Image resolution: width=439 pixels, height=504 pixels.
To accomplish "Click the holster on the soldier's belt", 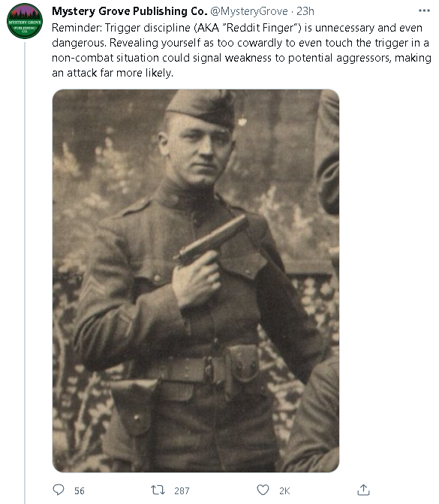I will coord(134,406).
